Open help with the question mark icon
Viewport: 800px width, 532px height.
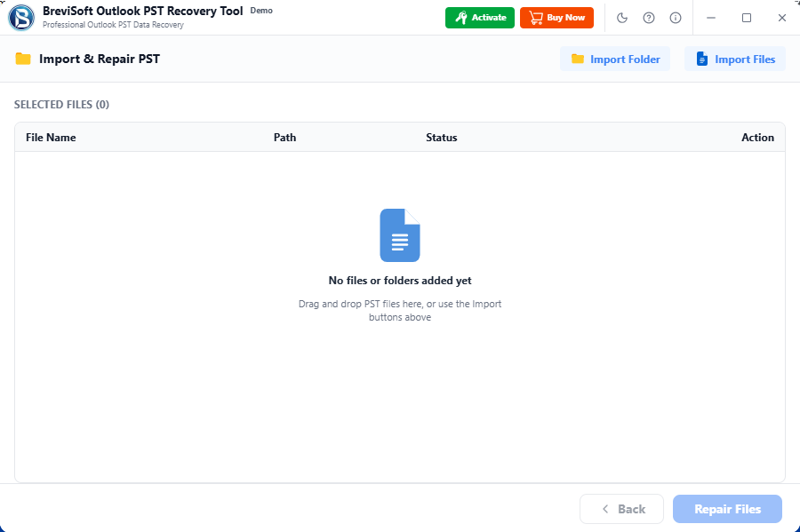coord(649,18)
